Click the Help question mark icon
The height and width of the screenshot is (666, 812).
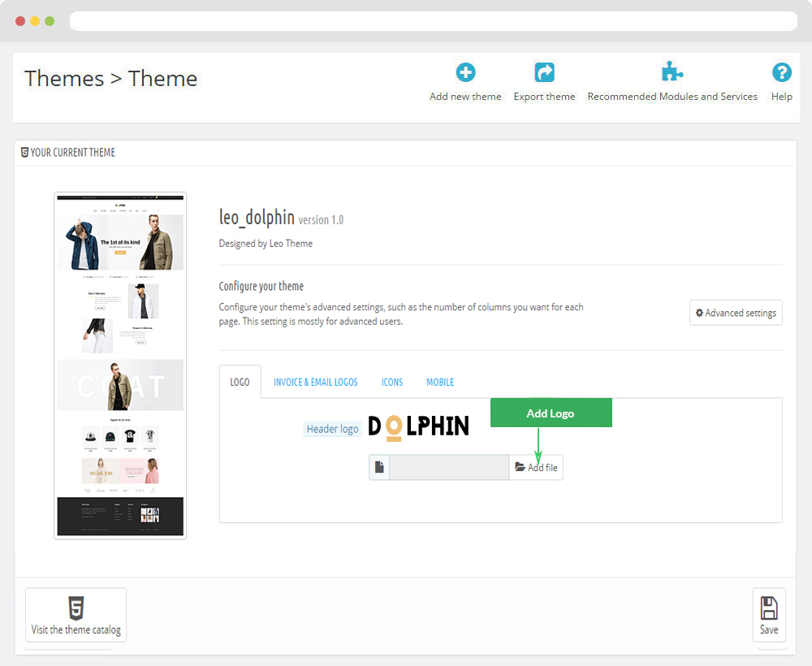coord(781,73)
